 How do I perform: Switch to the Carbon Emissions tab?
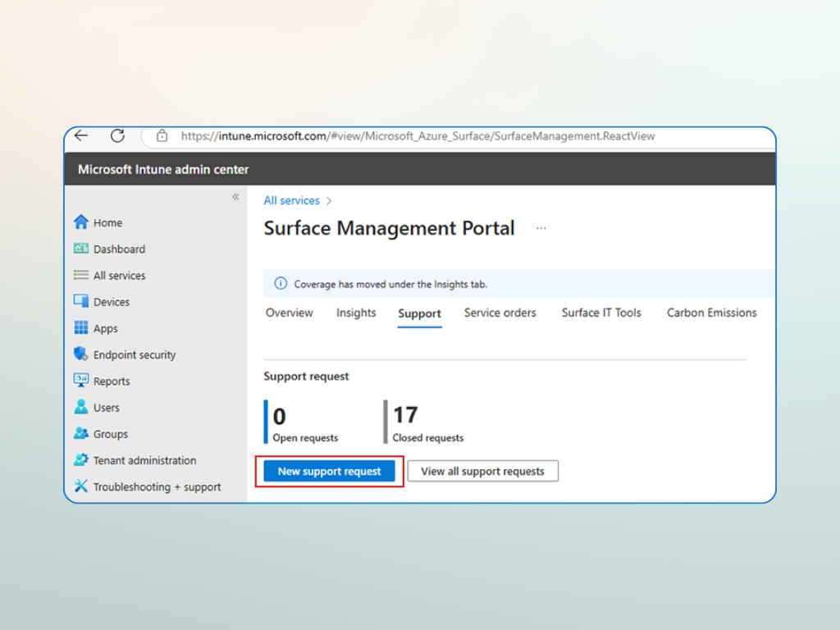[x=711, y=313]
